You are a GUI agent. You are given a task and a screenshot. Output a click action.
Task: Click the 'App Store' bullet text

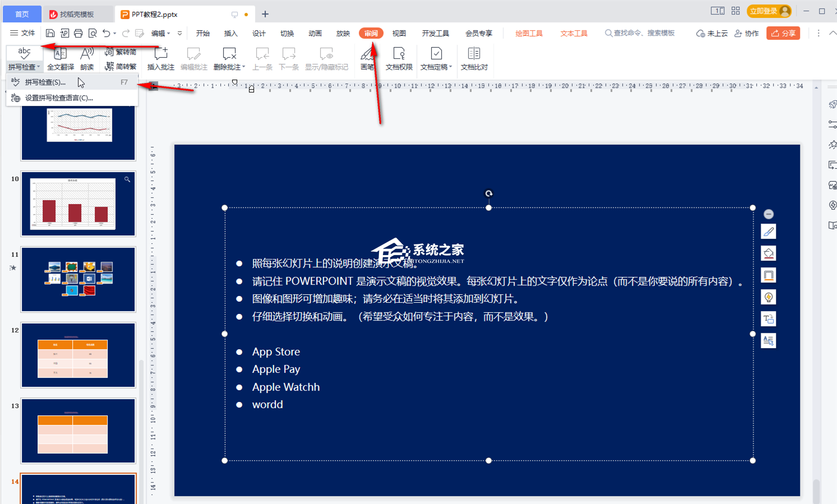276,352
